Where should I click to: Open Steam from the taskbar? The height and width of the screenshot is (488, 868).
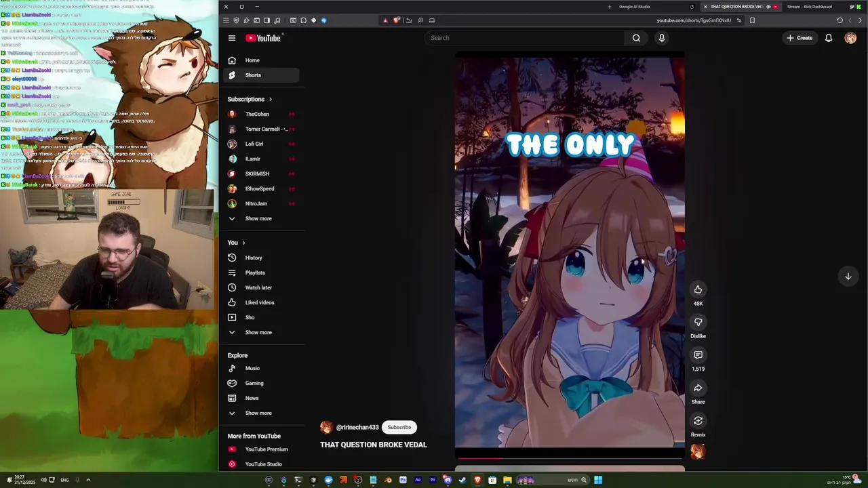pyautogui.click(x=462, y=480)
